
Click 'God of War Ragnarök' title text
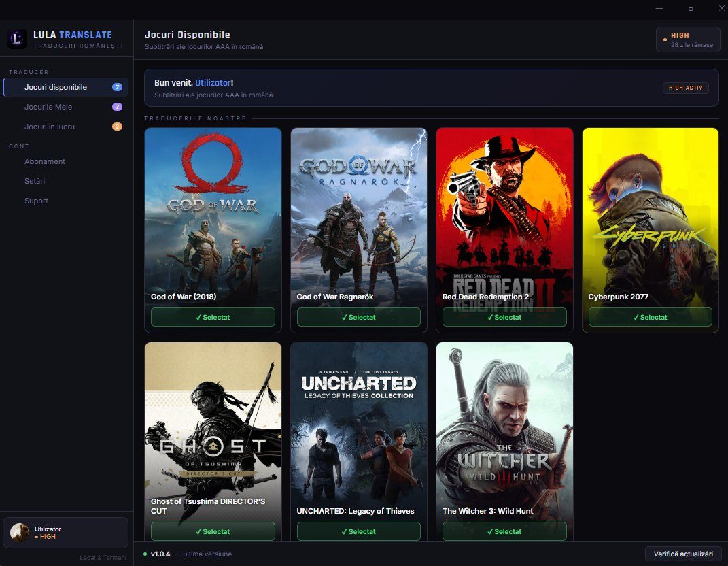tap(334, 297)
